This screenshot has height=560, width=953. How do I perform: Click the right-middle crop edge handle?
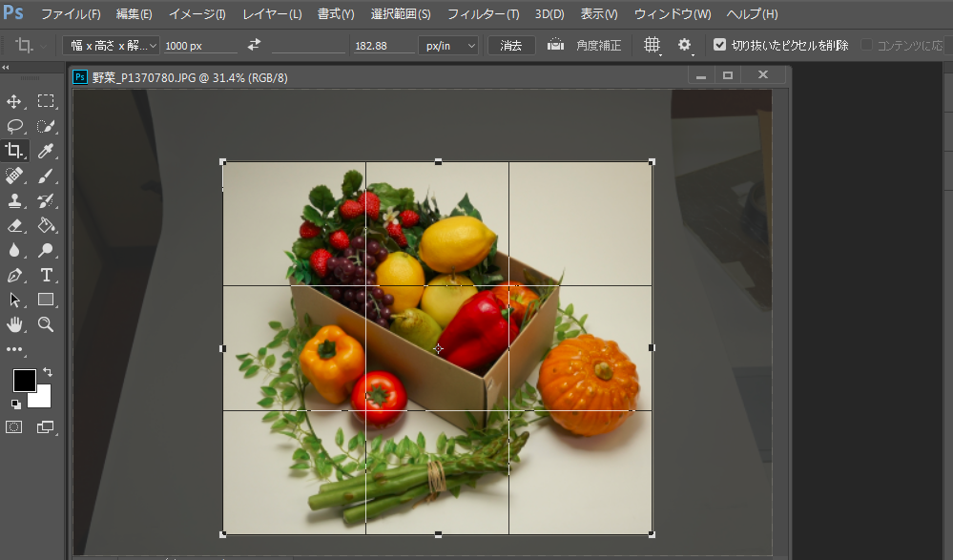click(652, 348)
